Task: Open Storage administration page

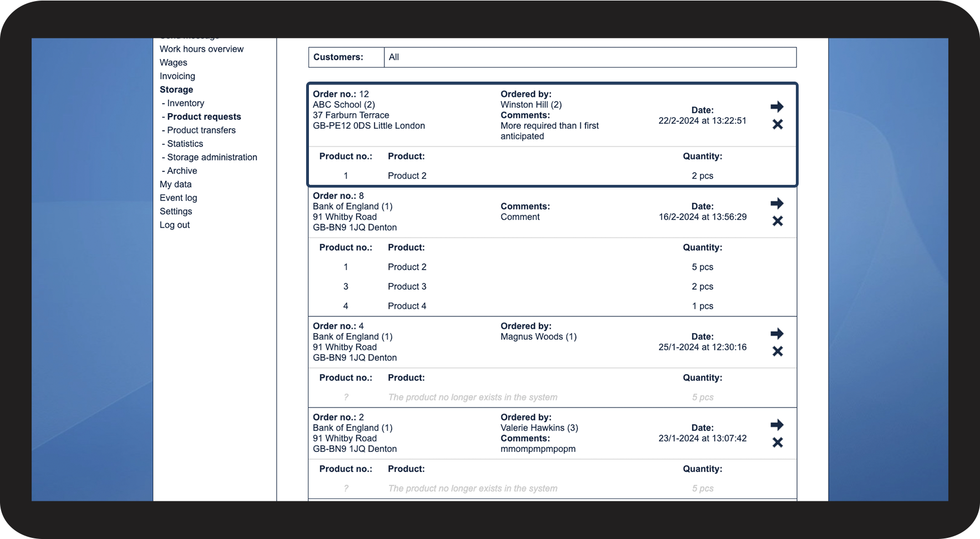Action: [x=212, y=157]
